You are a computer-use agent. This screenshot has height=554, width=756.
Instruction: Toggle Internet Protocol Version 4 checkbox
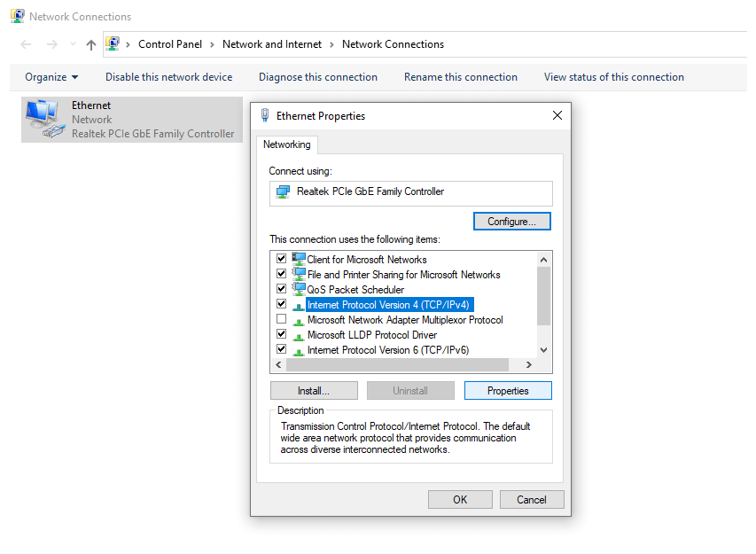(282, 304)
